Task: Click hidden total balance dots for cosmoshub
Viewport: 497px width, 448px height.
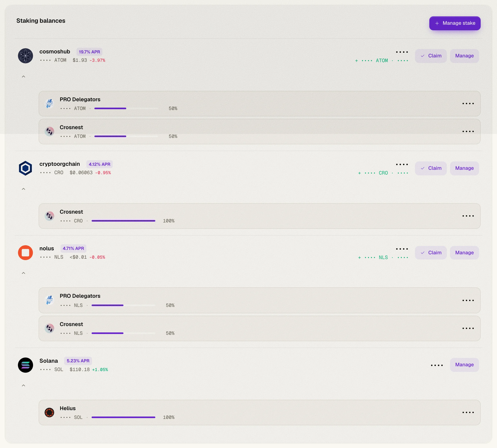Action: tap(402, 52)
